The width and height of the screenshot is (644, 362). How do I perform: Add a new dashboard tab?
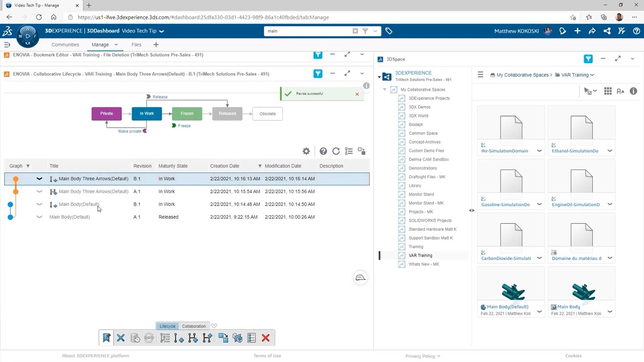pos(156,45)
